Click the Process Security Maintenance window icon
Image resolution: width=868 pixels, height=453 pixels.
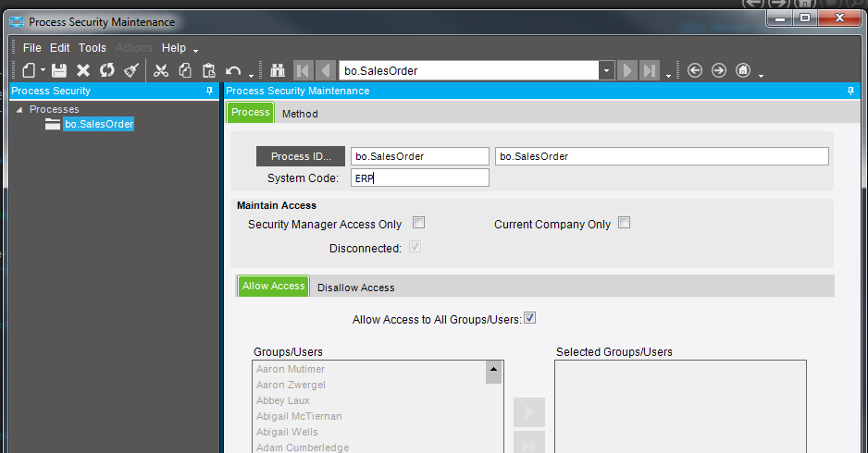click(18, 22)
